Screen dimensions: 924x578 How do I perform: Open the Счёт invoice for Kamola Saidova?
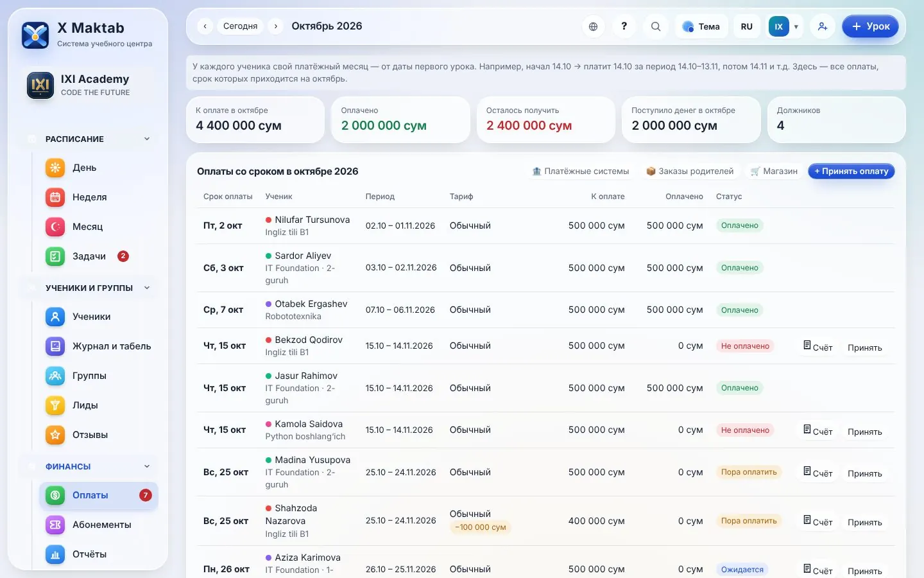(817, 431)
